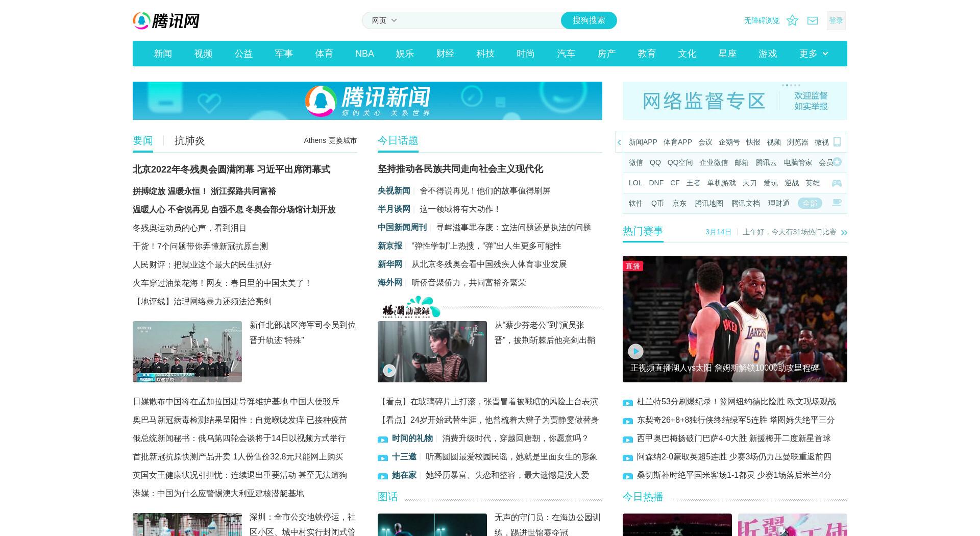This screenshot has width=980, height=536.
Task: Click video icon beside 杜兰特53分 headline
Action: click(628, 403)
